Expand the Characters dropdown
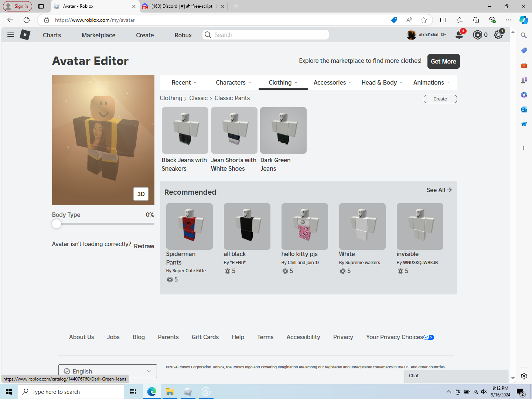This screenshot has width=532, height=399. click(233, 82)
